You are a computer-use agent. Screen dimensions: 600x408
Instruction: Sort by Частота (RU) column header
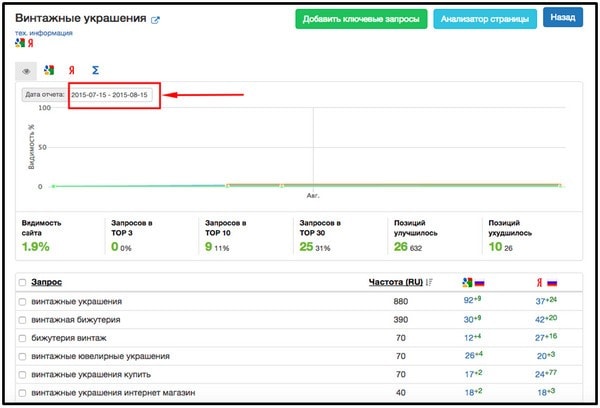pos(396,283)
